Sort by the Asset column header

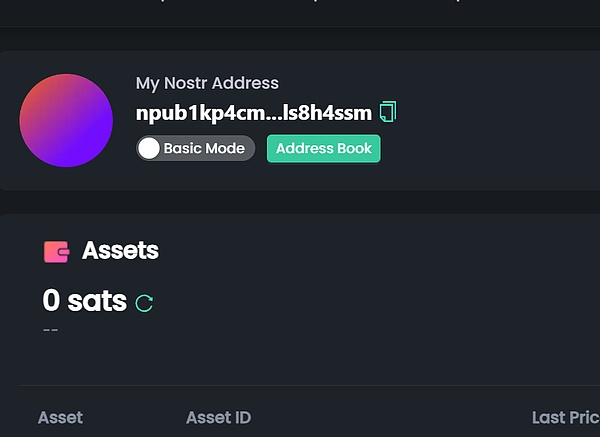60,418
